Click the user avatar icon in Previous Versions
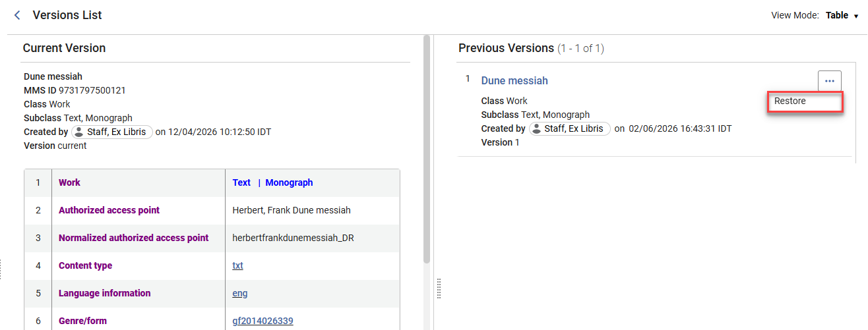The height and width of the screenshot is (330, 868). coord(536,128)
